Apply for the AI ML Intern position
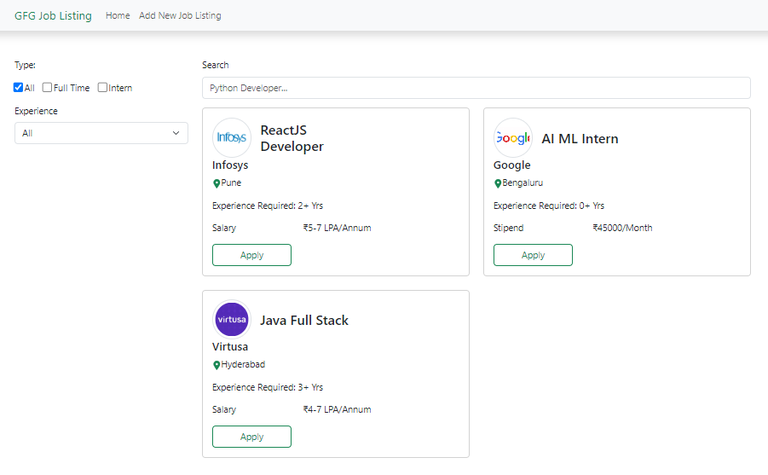Viewport: 768px width, 475px height. click(x=533, y=255)
